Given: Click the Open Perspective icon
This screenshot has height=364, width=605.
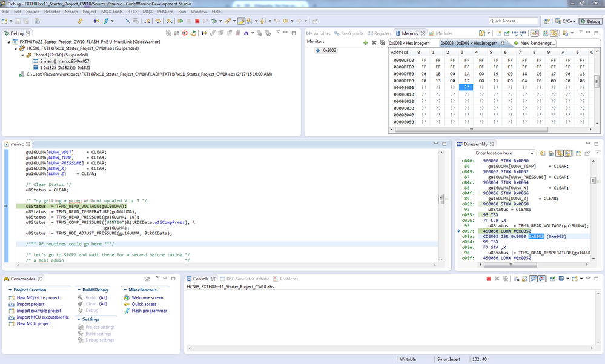Looking at the screenshot, I should 546,21.
